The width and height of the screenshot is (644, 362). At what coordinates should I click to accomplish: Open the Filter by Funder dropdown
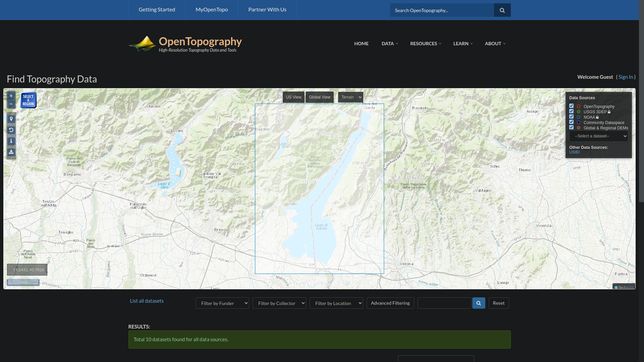222,303
